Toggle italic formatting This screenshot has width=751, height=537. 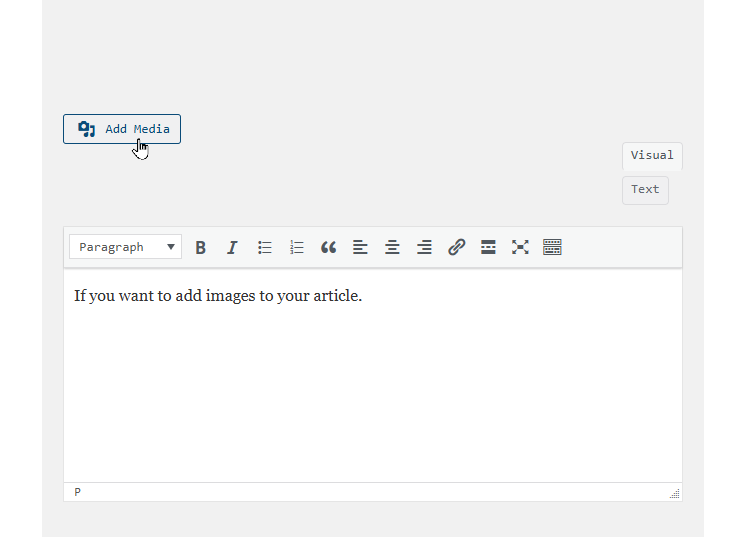232,247
